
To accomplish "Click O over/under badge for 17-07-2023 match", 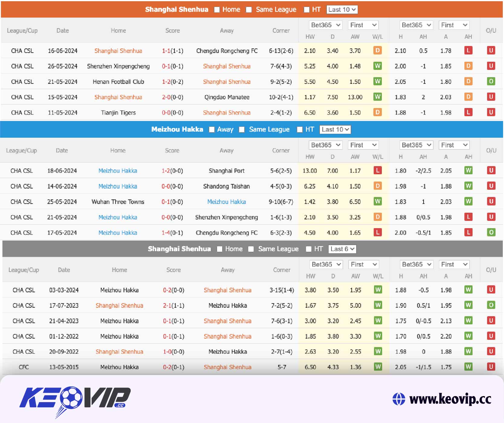I will coord(491,305).
